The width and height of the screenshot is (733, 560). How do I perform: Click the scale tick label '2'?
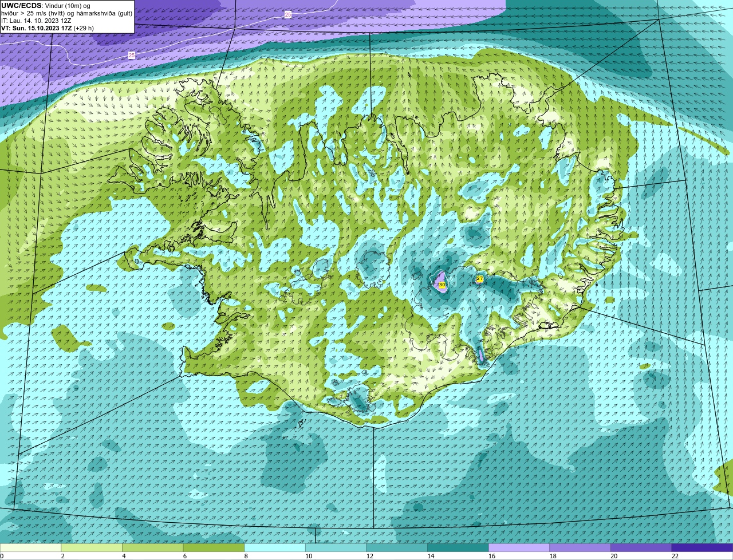point(62,556)
